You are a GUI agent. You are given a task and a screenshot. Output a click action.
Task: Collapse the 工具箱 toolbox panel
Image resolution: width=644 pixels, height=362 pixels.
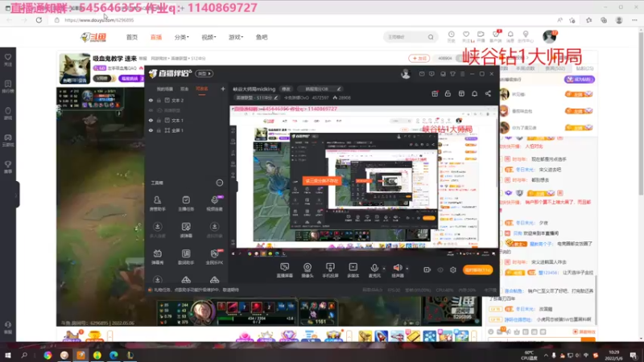click(x=220, y=183)
